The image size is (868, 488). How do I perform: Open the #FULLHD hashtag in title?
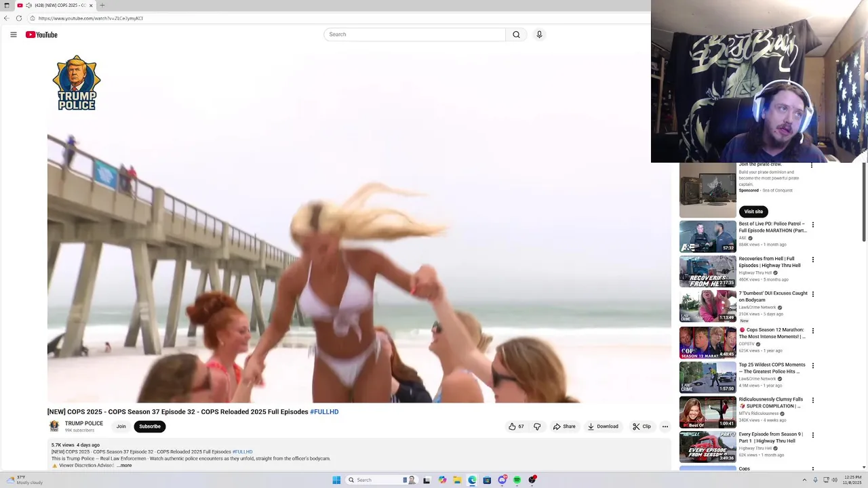pos(324,412)
